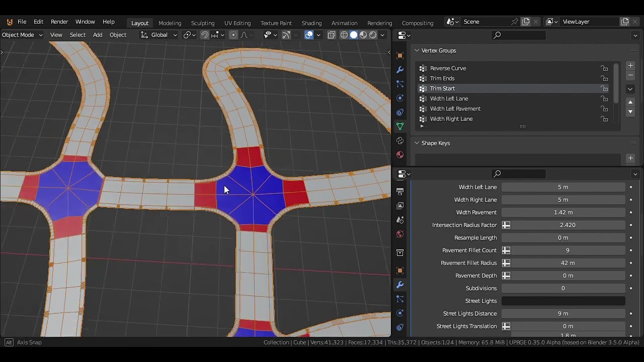Add a new shape key
Screen dimensions: 644x362
click(x=630, y=158)
